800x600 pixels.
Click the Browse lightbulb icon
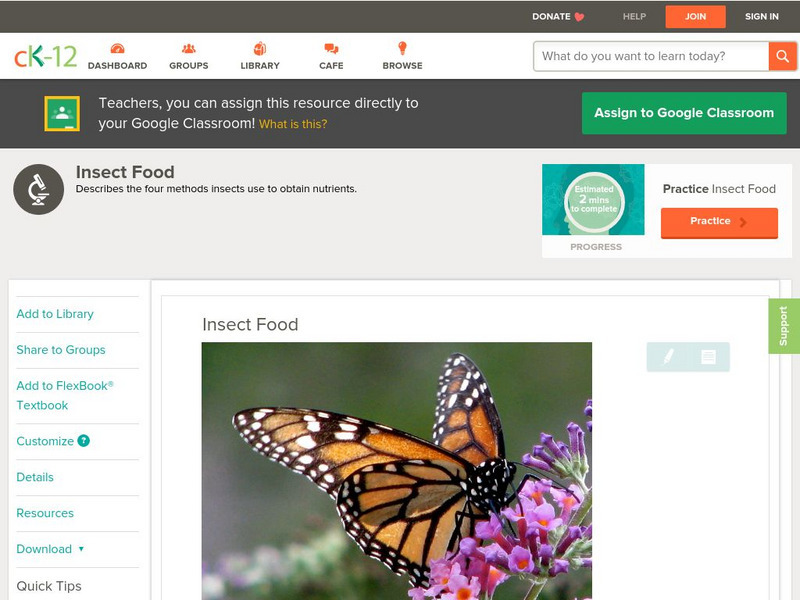pos(402,47)
